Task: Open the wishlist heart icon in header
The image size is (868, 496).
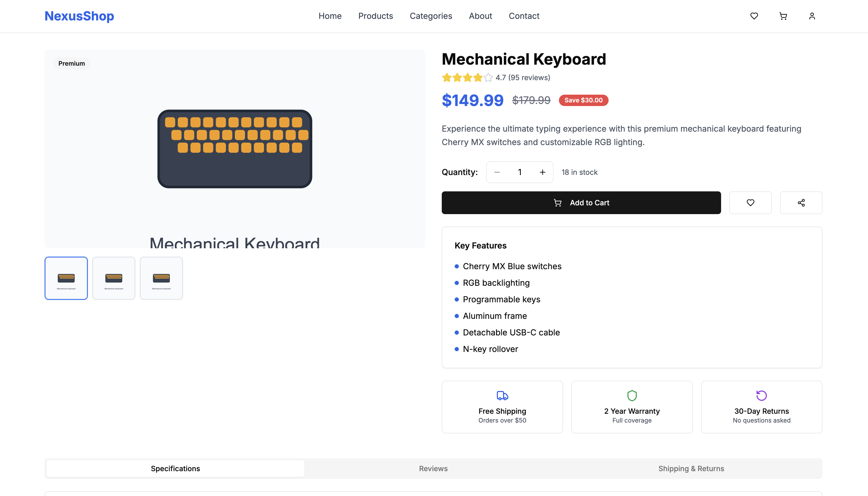Action: click(x=754, y=16)
